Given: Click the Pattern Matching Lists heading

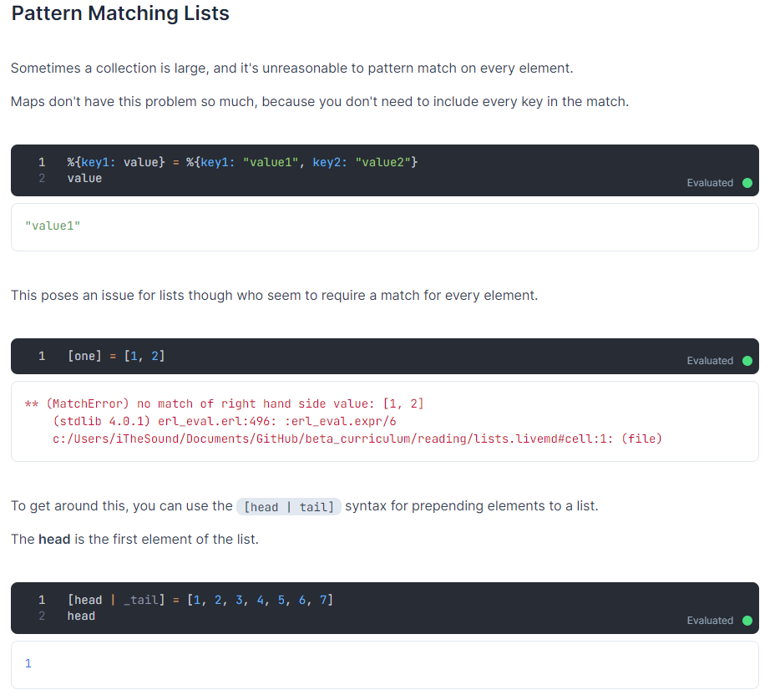Looking at the screenshot, I should click(x=119, y=13).
